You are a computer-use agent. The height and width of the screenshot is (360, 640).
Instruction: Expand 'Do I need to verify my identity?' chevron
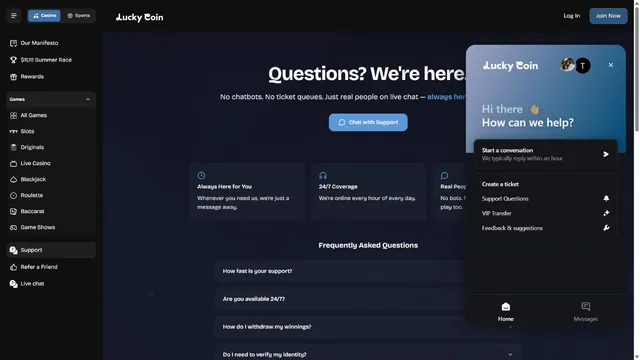(x=510, y=355)
